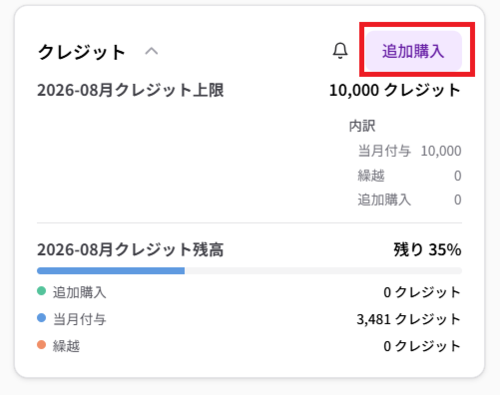The width and height of the screenshot is (500, 395).
Task: Click the 繰越 0 breakdown row
Action: pos(410,176)
